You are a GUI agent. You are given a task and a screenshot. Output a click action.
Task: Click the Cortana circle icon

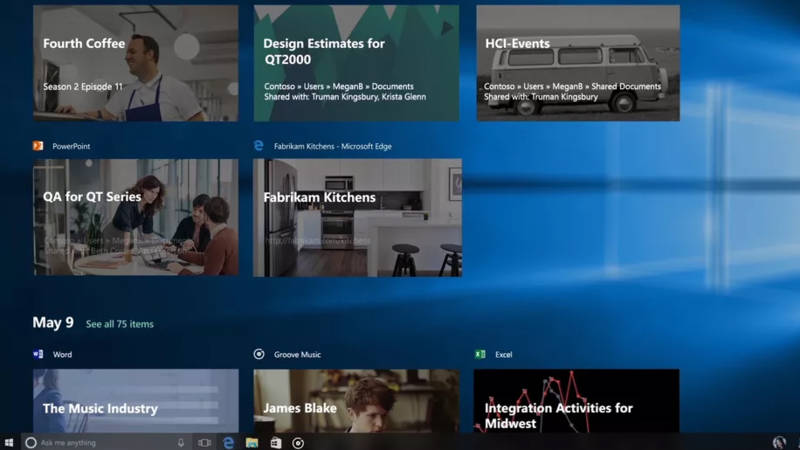click(x=31, y=443)
